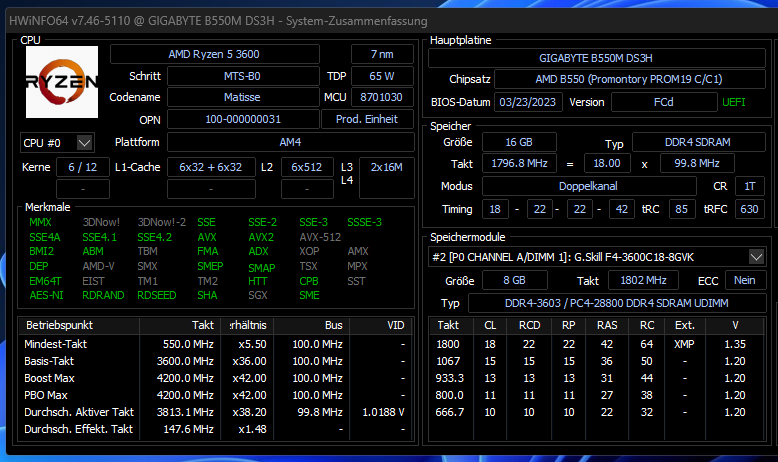Image resolution: width=778 pixels, height=462 pixels.
Task: Select the CR value 1T
Action: click(750, 186)
